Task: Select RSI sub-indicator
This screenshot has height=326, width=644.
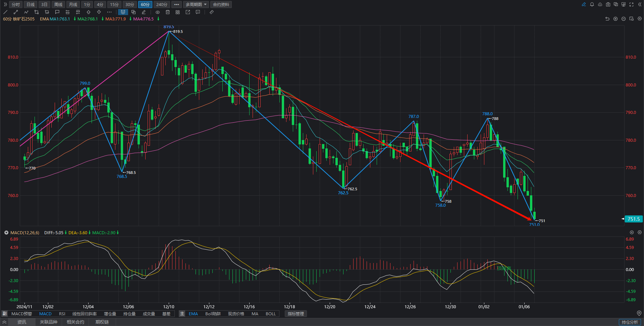Action: (62, 314)
